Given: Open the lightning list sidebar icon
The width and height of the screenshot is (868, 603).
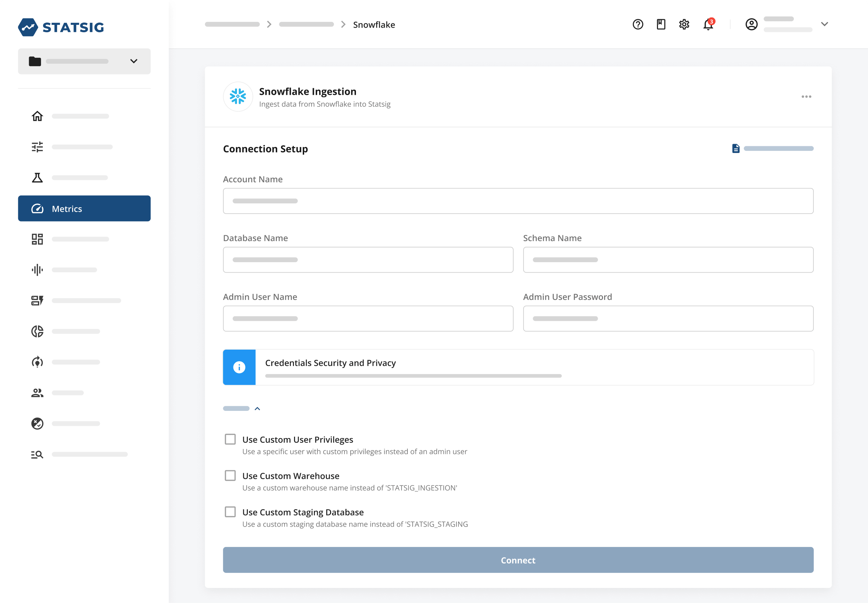Looking at the screenshot, I should tap(37, 301).
